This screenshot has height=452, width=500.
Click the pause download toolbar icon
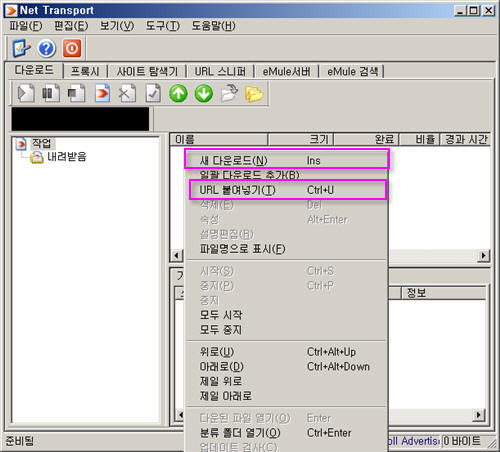[51, 94]
